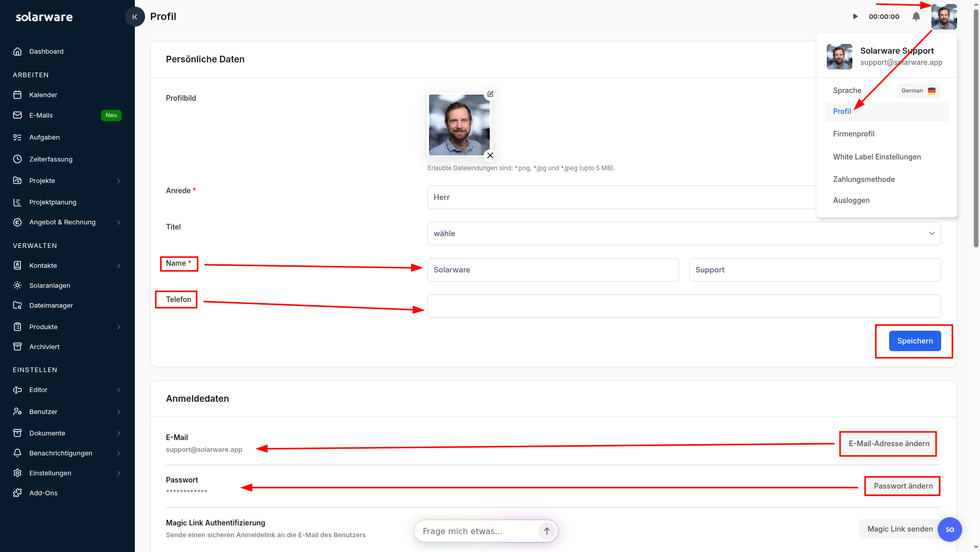Click the Benutzer user icon
Screen dimensions: 980x552
(17, 412)
